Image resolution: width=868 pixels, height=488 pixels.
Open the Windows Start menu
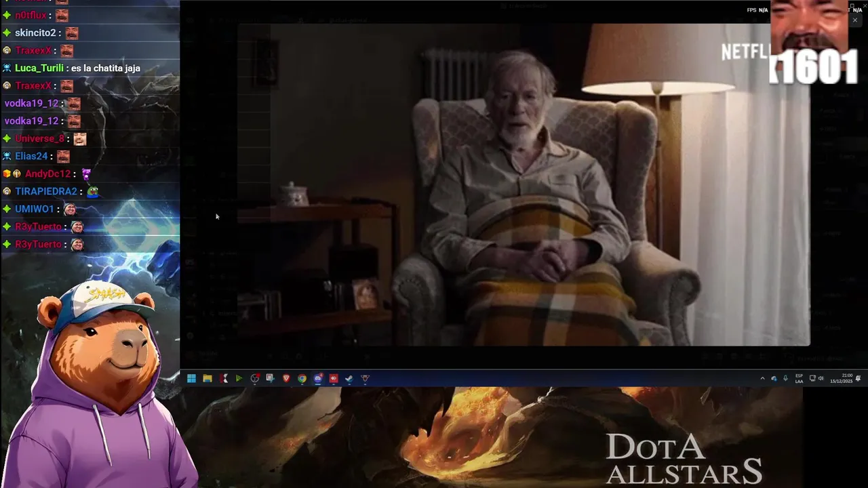(191, 378)
